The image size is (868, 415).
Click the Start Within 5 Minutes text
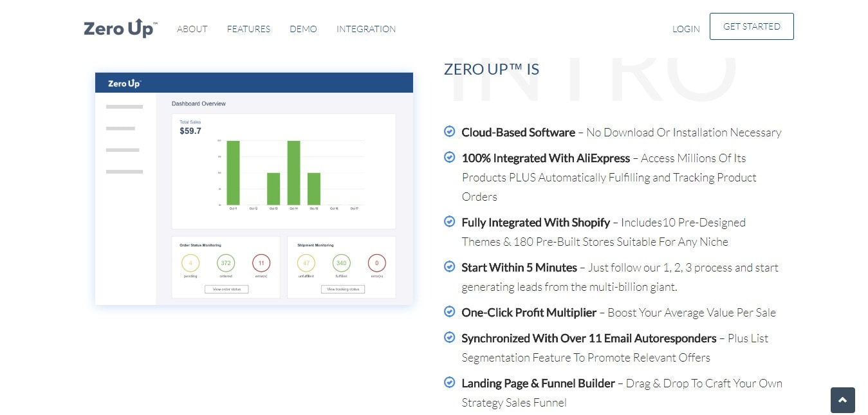[519, 268]
